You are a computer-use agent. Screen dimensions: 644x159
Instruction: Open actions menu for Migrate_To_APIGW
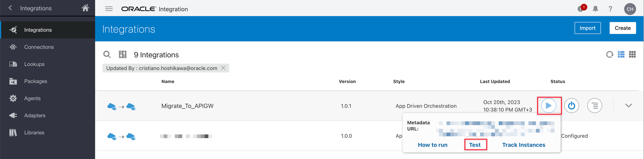(x=594, y=106)
